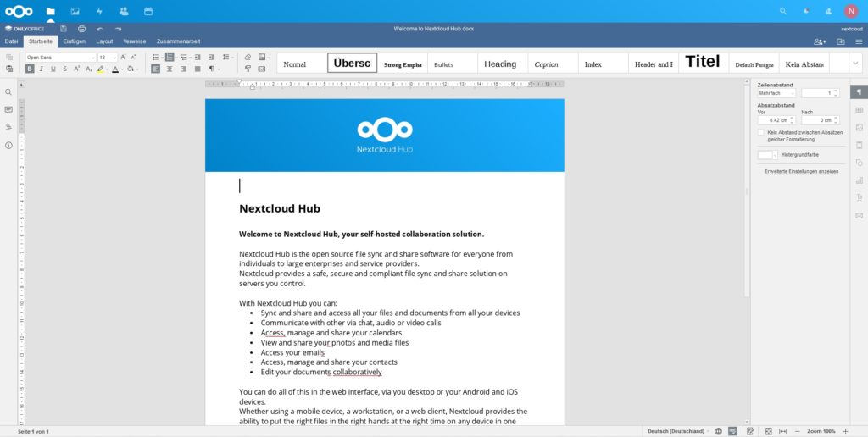Apply the 'Titel' style

point(703,63)
